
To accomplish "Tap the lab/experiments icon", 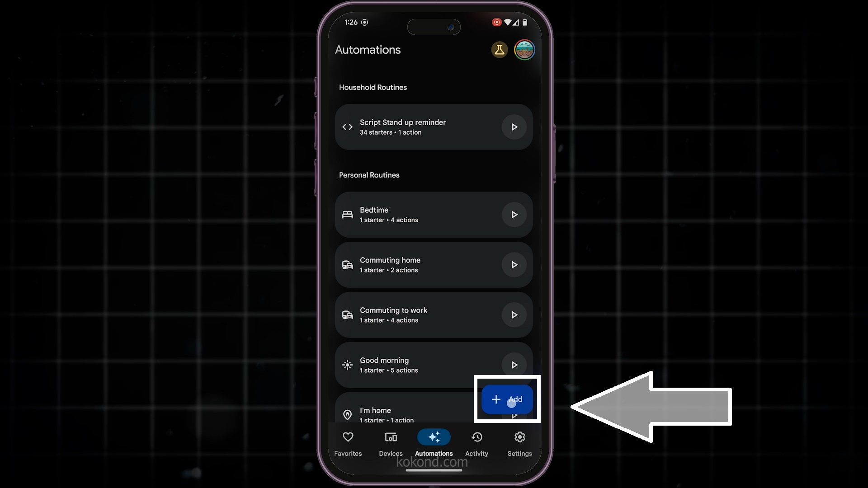I will pyautogui.click(x=499, y=49).
